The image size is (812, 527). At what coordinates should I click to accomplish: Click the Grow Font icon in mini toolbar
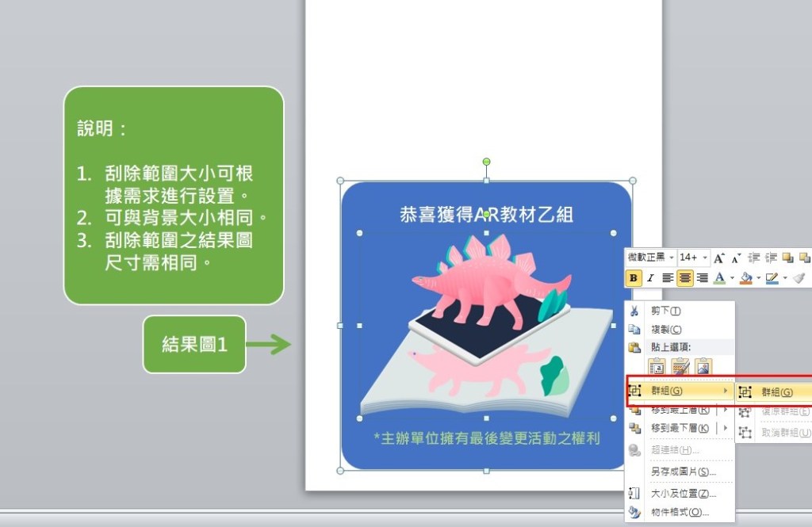pyautogui.click(x=718, y=258)
